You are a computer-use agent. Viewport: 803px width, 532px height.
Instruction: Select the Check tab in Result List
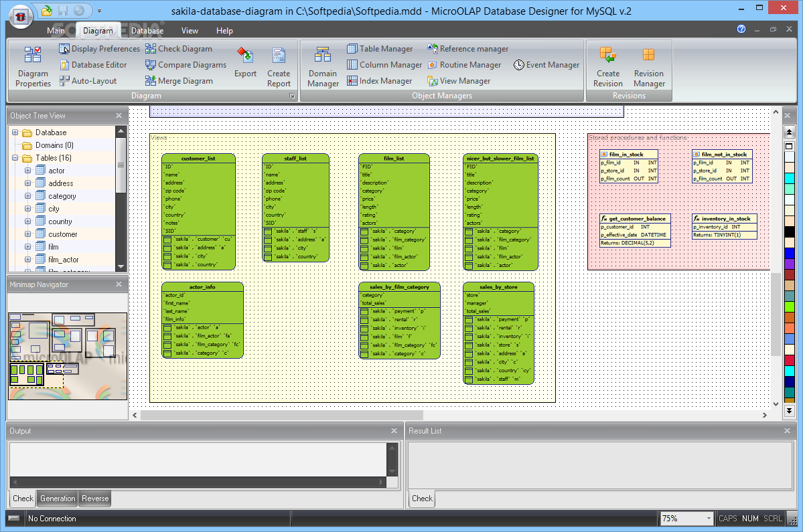[x=422, y=499]
